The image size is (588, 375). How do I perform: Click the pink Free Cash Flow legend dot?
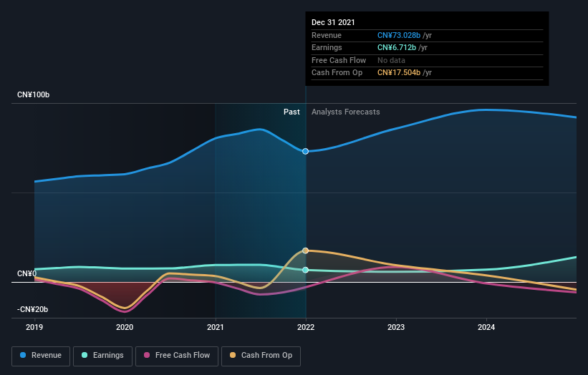(147, 355)
